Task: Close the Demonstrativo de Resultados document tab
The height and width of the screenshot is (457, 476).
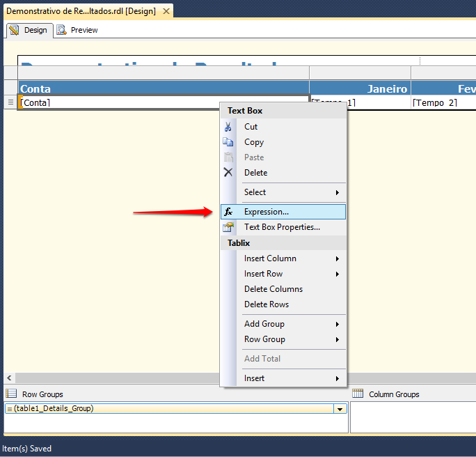Action: tap(166, 11)
